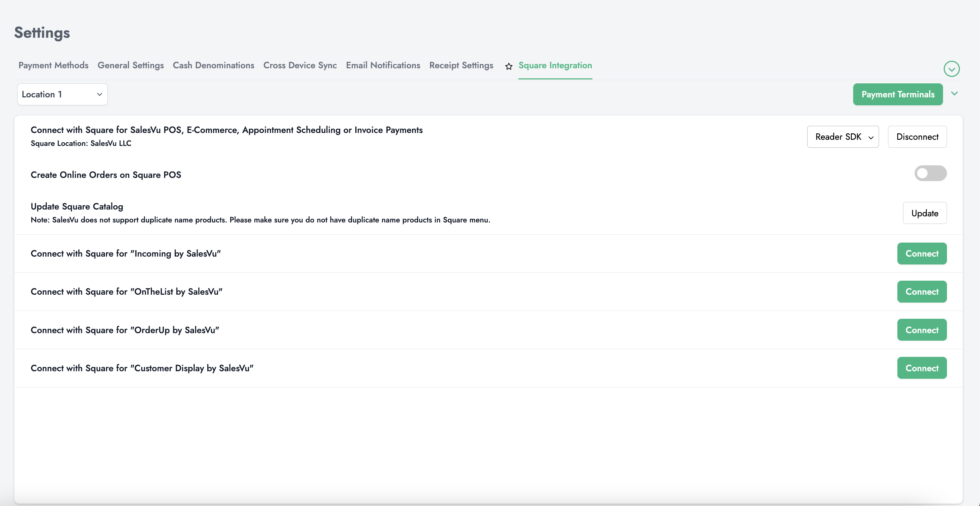Image resolution: width=980 pixels, height=506 pixels.
Task: Select the Square Integration tab
Action: [555, 65]
